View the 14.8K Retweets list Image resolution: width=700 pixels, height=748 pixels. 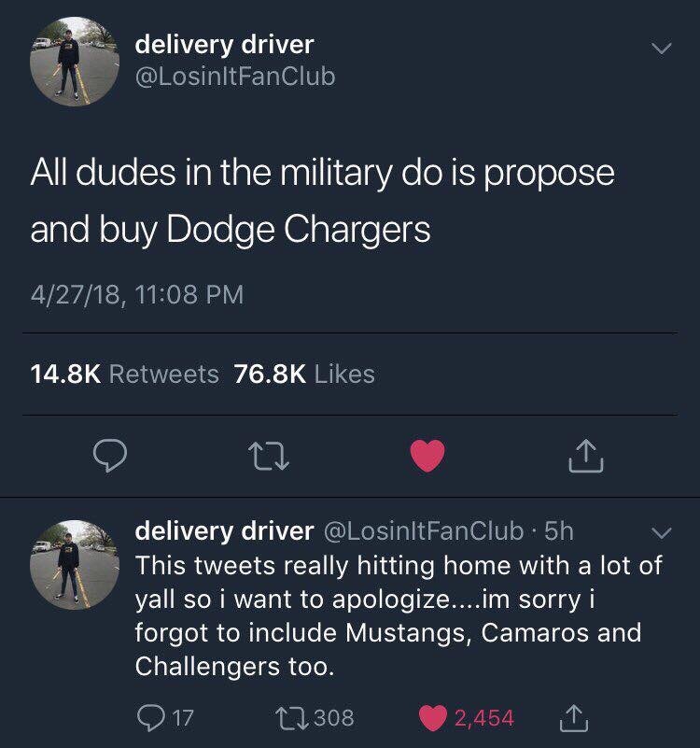click(x=124, y=374)
